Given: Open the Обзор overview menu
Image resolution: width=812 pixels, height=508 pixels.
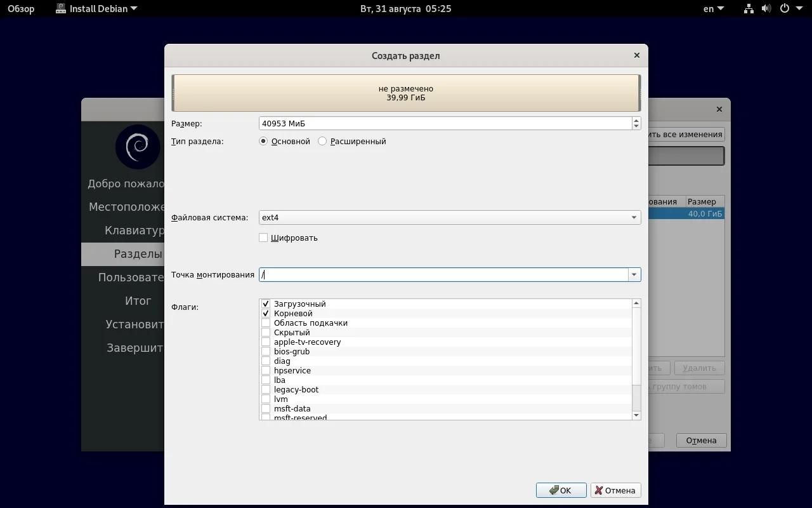Looking at the screenshot, I should point(20,8).
